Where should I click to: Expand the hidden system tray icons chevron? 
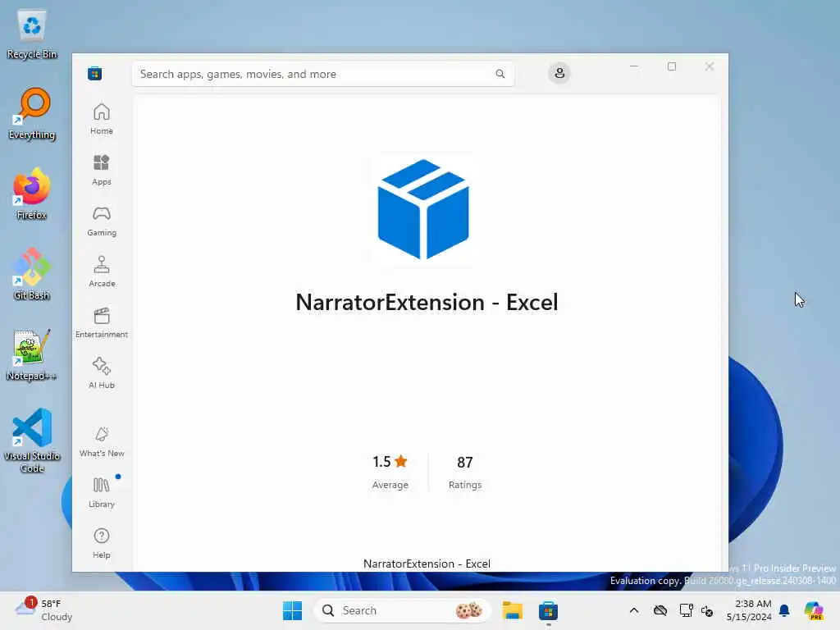[634, 610]
